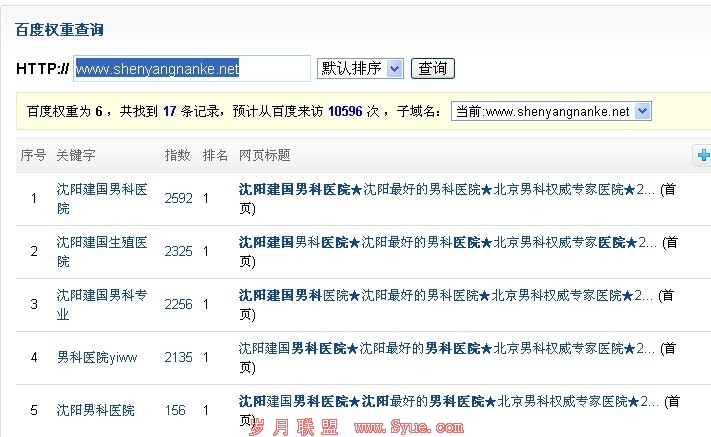Click the estimated visits number 10596
Viewport: 711px width, 437px height.
tap(345, 111)
